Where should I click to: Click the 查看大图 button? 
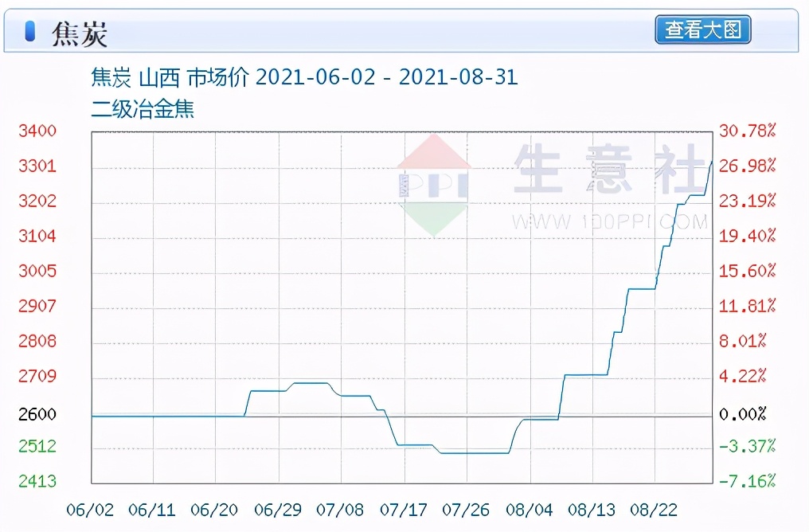703,30
